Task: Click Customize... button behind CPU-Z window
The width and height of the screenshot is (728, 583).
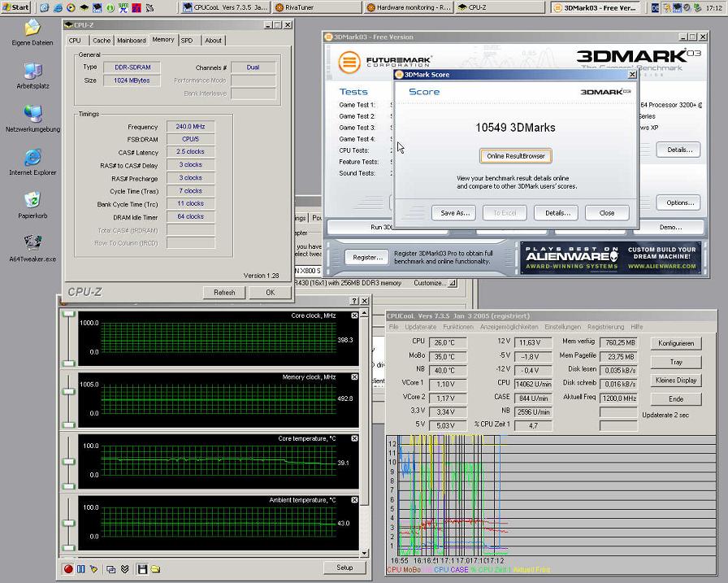Action: 435,283
